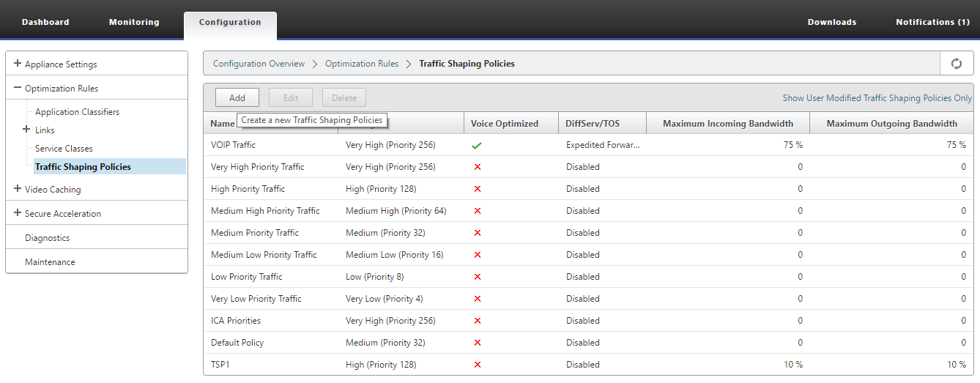The height and width of the screenshot is (383, 980).
Task: Sort by DiffServ/TOS column header
Action: click(593, 124)
